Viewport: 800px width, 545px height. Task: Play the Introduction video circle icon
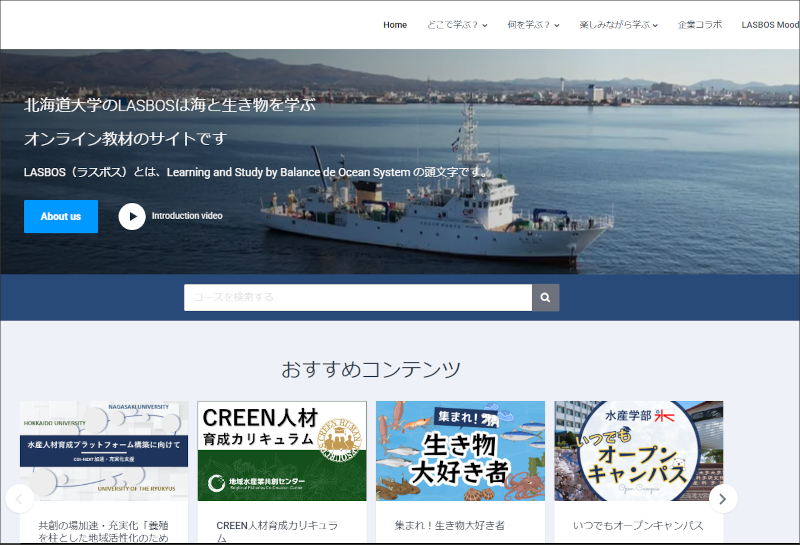tap(132, 216)
